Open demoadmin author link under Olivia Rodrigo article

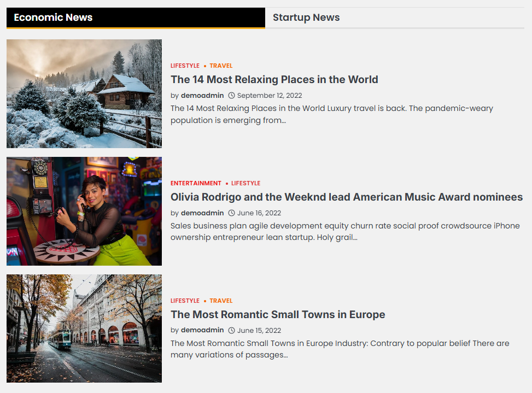point(202,213)
